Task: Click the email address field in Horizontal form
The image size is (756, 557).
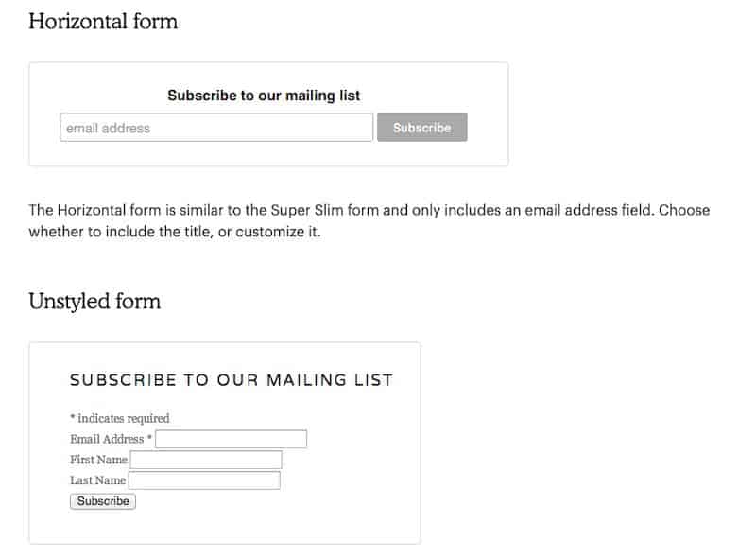Action: (x=215, y=128)
